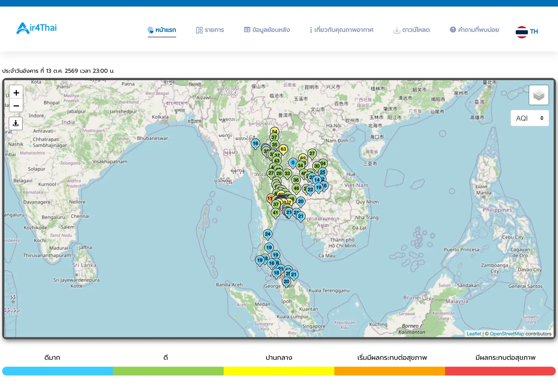Open the รายการ list page
Screen dimensions: 558x392
click(x=210, y=30)
